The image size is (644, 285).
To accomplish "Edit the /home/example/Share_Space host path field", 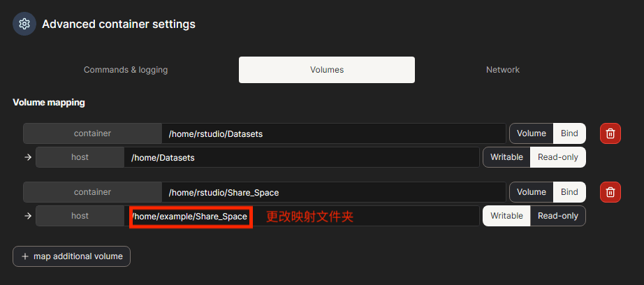I will 190,217.
